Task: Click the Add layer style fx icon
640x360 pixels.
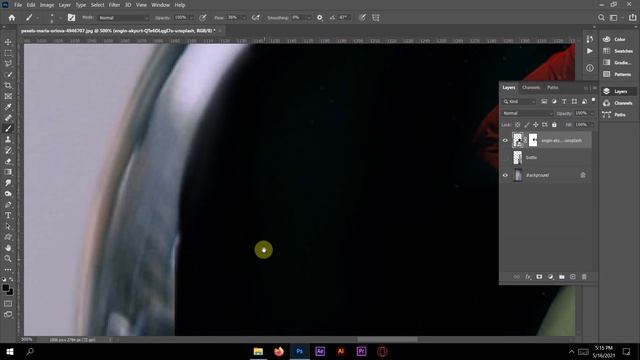Action: point(528,277)
